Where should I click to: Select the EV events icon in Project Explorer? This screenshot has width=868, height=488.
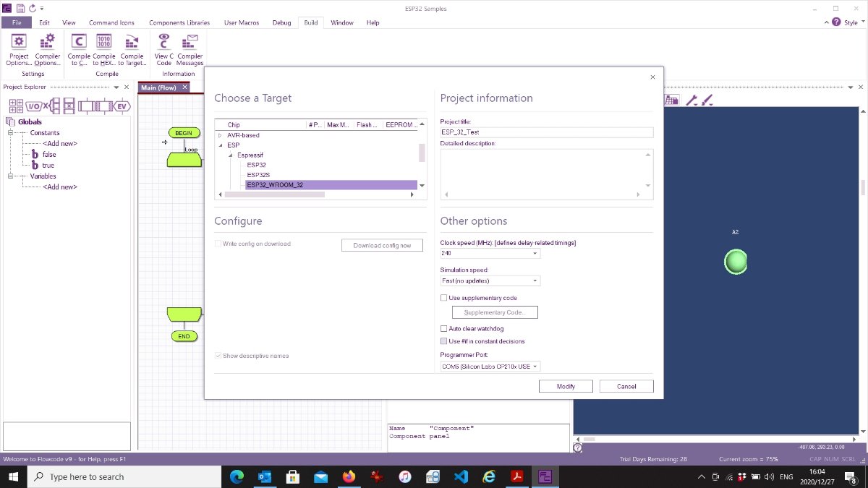coord(122,106)
